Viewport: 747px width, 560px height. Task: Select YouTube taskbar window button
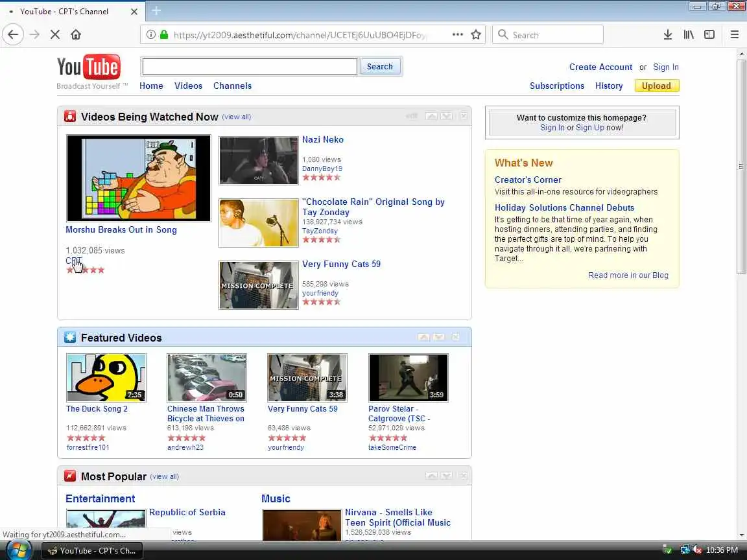(92, 551)
